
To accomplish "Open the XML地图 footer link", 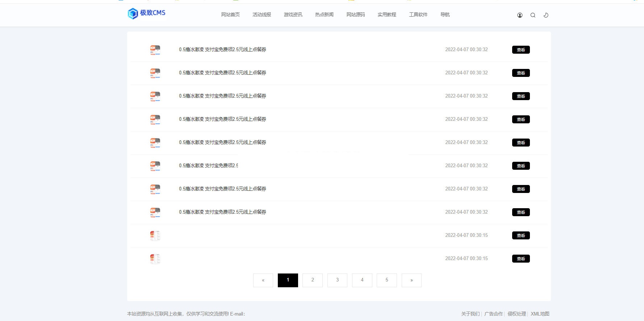I will [x=540, y=314].
